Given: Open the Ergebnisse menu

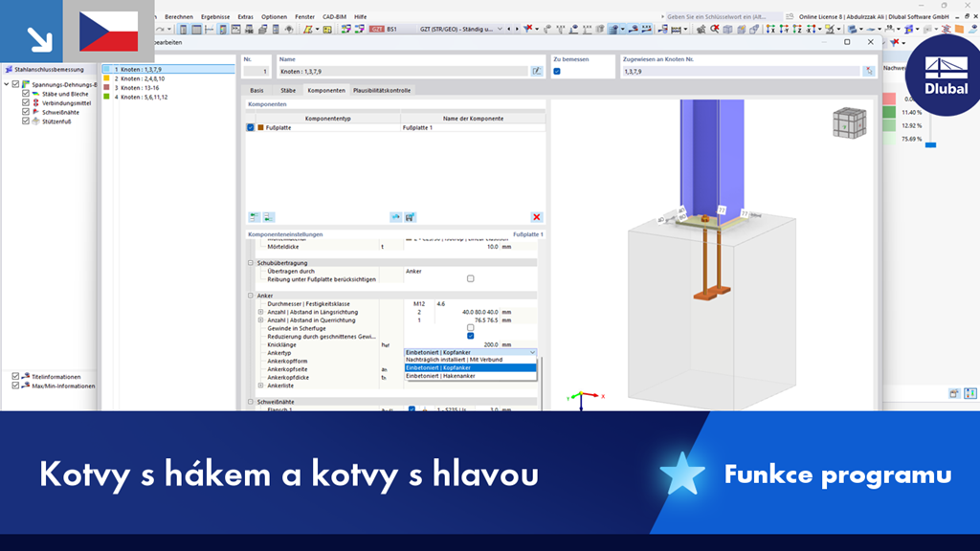Looking at the screenshot, I should pos(215,17).
